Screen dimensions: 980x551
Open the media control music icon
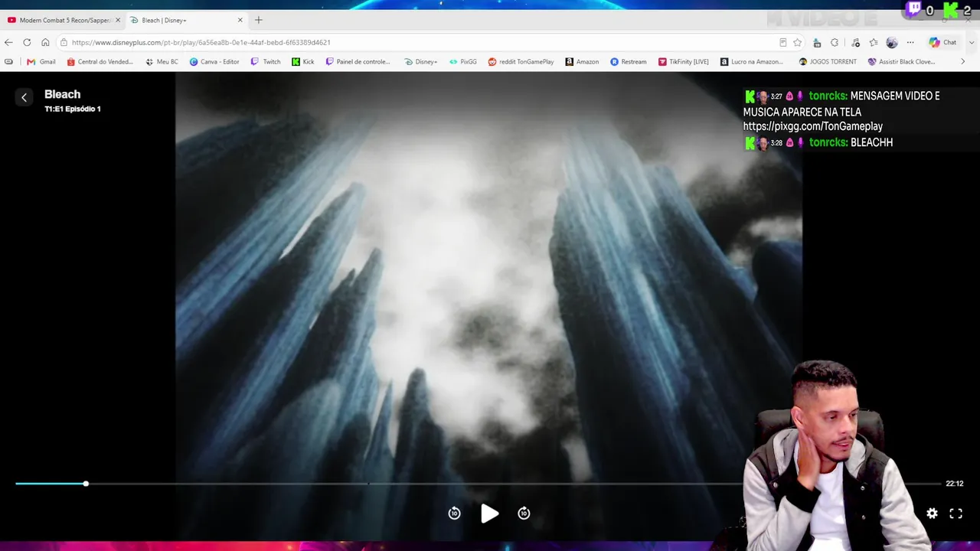855,42
